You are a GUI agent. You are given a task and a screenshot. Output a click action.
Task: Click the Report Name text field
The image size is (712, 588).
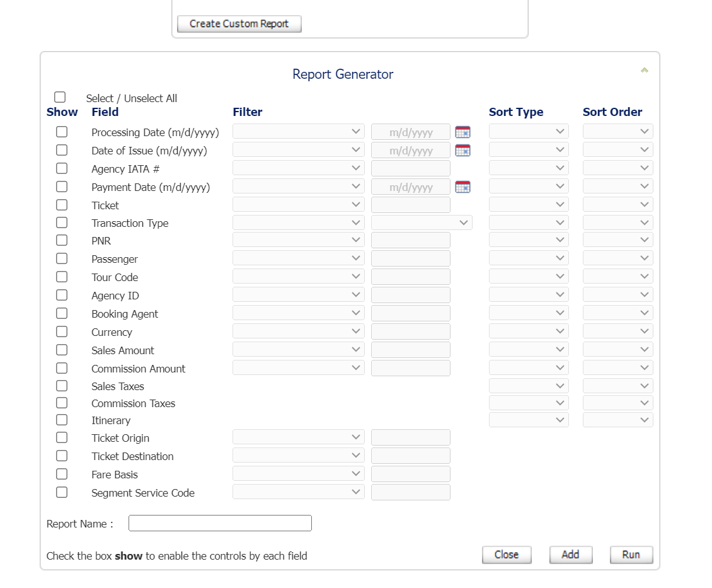tap(220, 523)
